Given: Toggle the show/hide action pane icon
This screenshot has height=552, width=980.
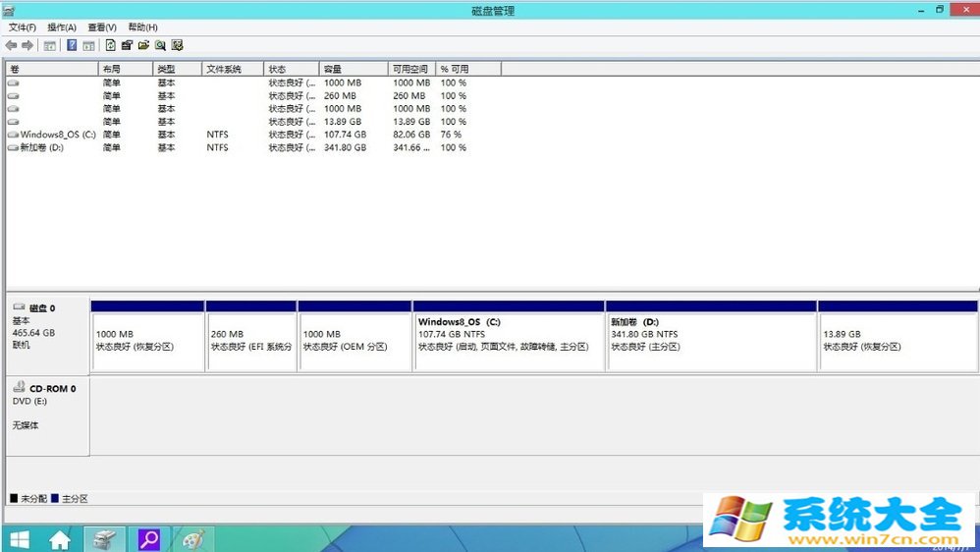Looking at the screenshot, I should pos(88,45).
